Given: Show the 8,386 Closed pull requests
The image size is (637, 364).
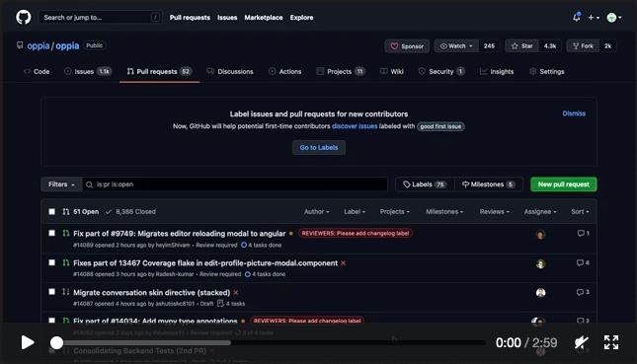Looking at the screenshot, I should (x=130, y=211).
